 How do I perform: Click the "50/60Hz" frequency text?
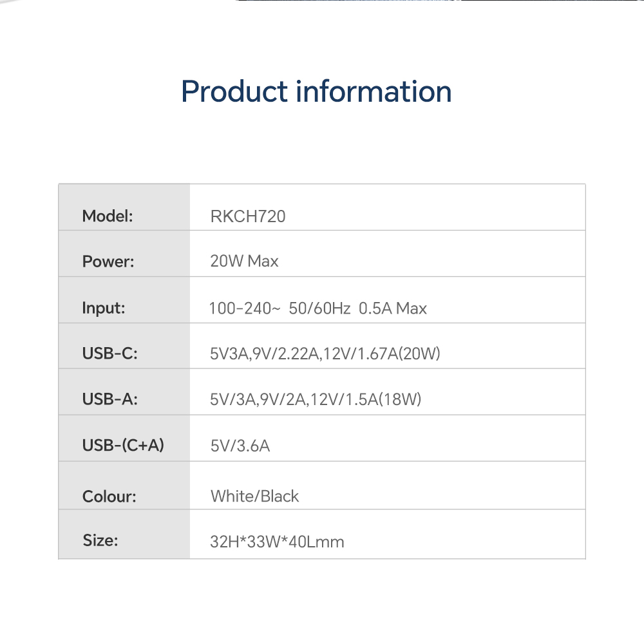pyautogui.click(x=319, y=308)
